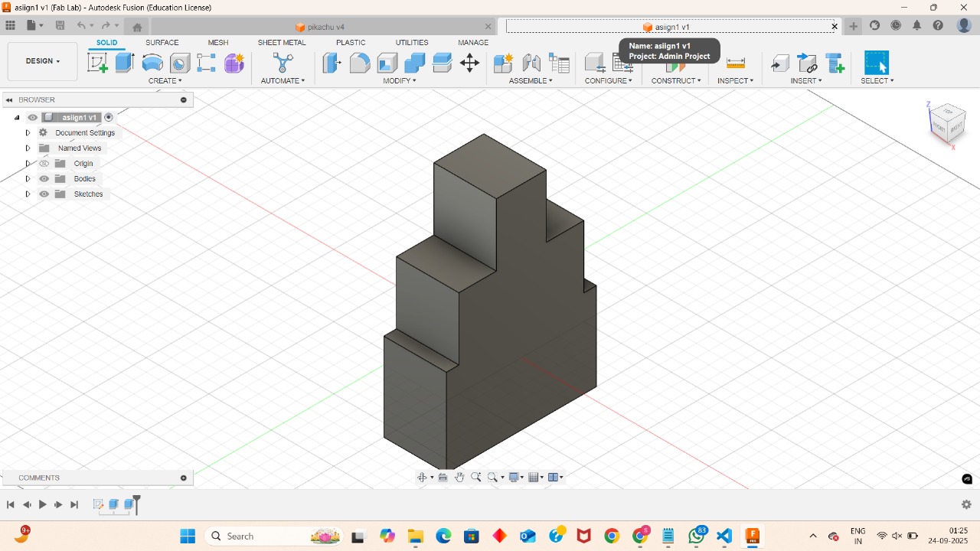
Task: Select the Move/Copy tool
Action: [469, 63]
